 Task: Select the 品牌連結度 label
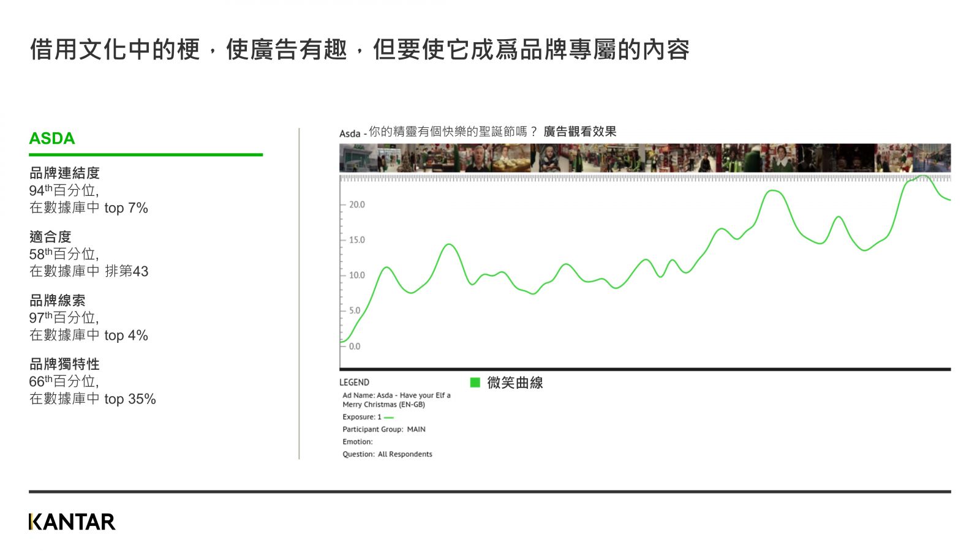click(64, 173)
